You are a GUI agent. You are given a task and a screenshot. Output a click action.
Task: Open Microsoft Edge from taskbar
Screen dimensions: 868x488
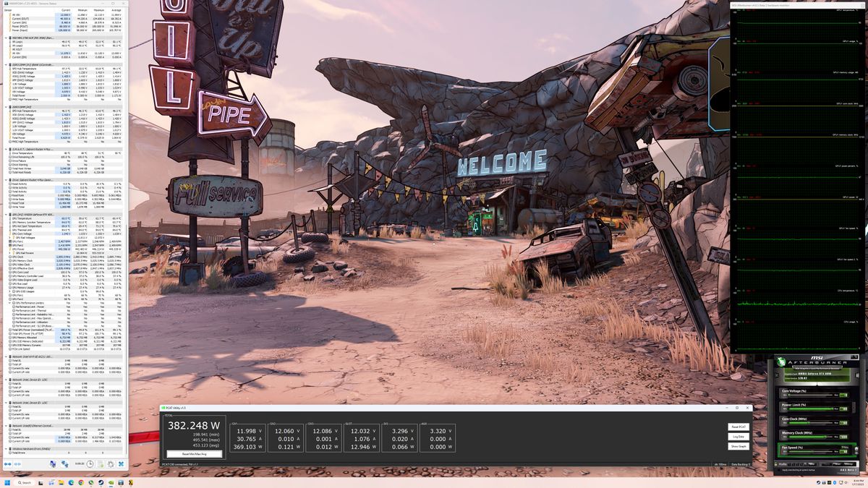point(71,483)
